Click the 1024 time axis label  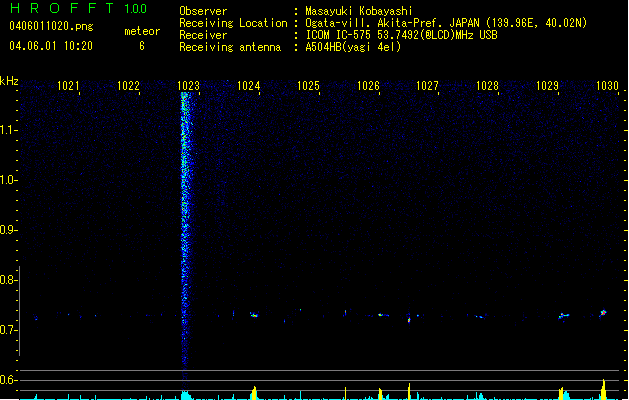pos(248,86)
